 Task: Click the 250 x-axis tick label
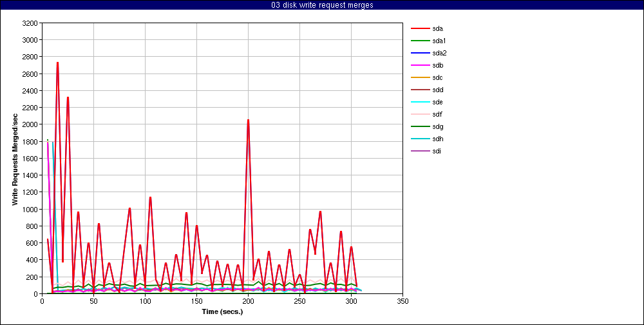coord(300,301)
